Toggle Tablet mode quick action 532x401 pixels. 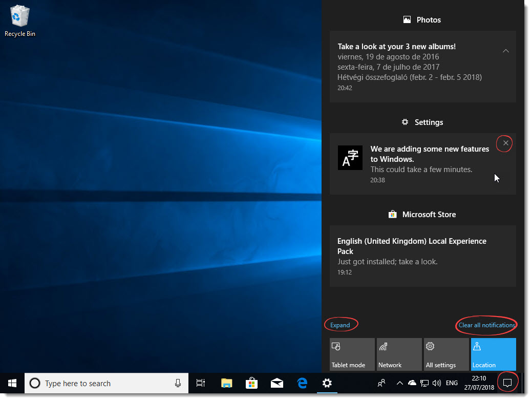tap(351, 354)
